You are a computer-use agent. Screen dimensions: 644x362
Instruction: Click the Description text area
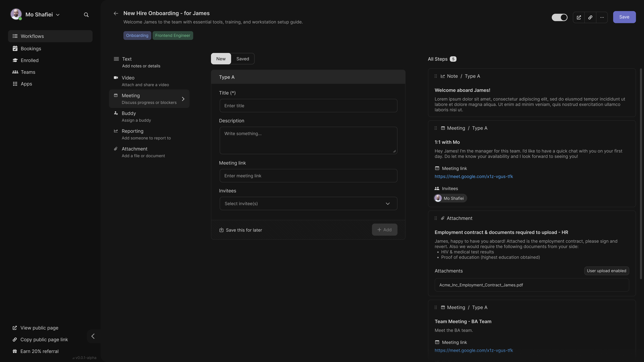point(308,140)
